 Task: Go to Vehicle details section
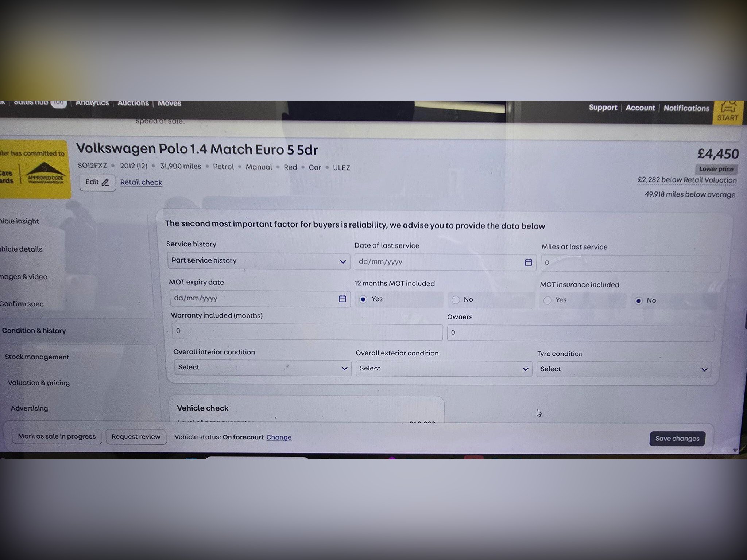click(21, 249)
